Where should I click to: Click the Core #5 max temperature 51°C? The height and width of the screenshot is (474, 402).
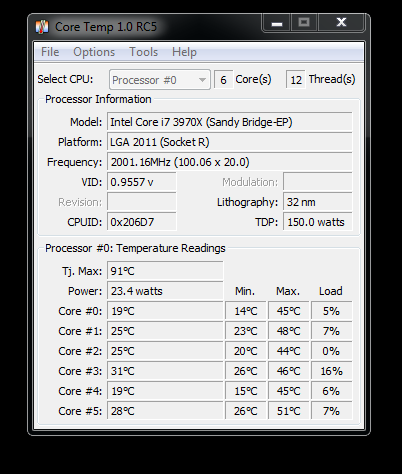pyautogui.click(x=289, y=411)
